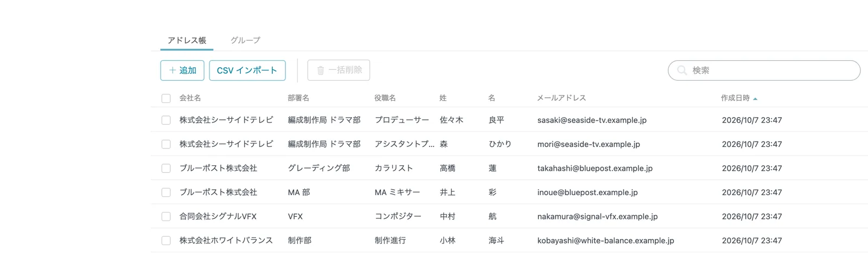Click the given name cell 海斗
868x271 pixels.
pyautogui.click(x=496, y=241)
